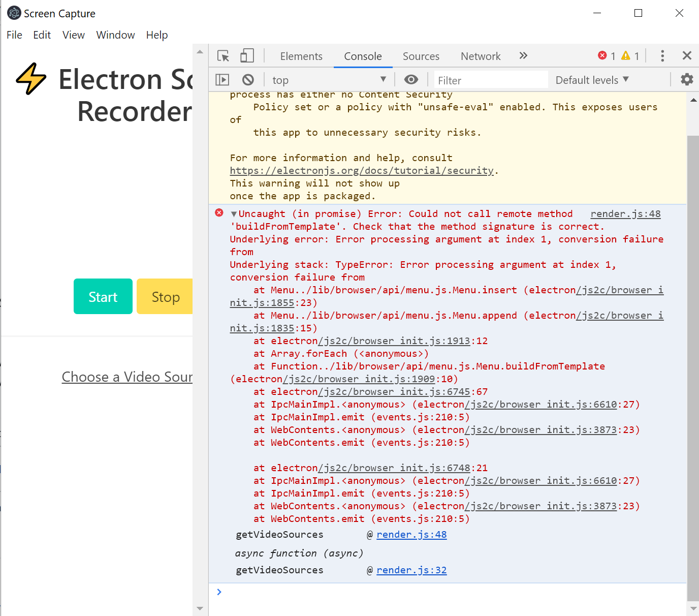Open the View menu

click(x=73, y=35)
